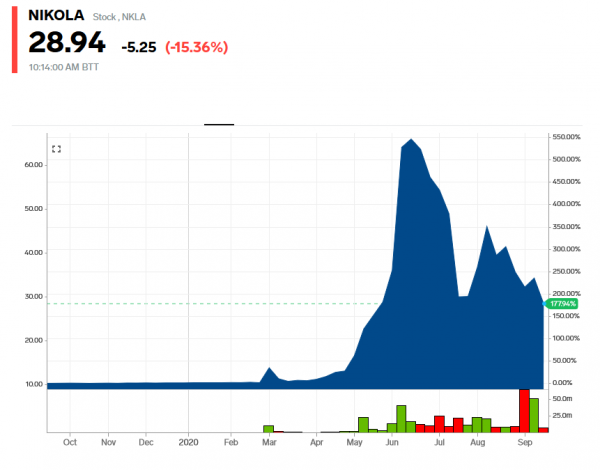The image size is (600, 470).
Task: Click the May label on time axis
Action: [354, 442]
